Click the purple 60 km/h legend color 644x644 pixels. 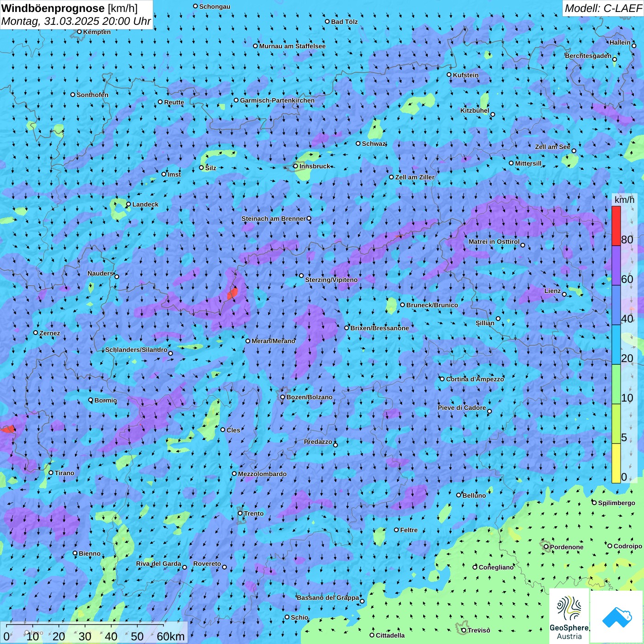(x=616, y=266)
